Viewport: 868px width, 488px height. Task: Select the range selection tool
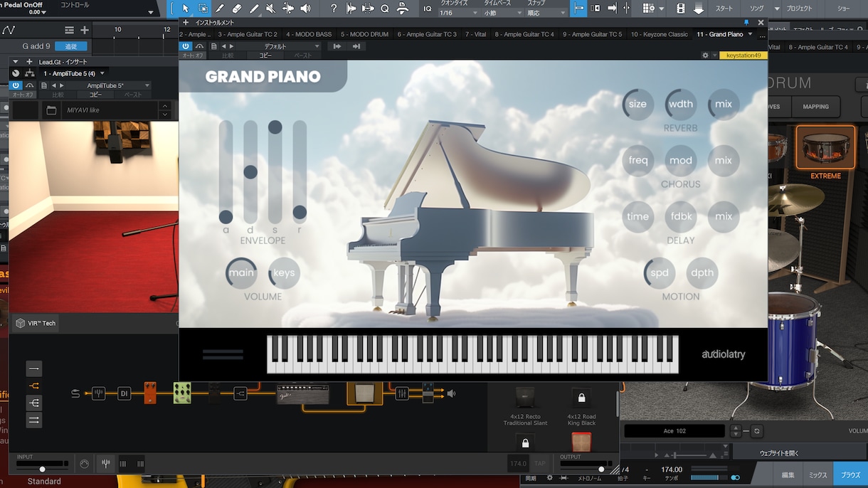pos(203,9)
